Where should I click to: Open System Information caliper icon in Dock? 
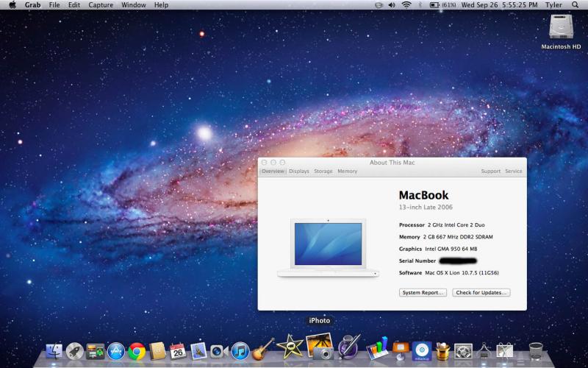[484, 351]
